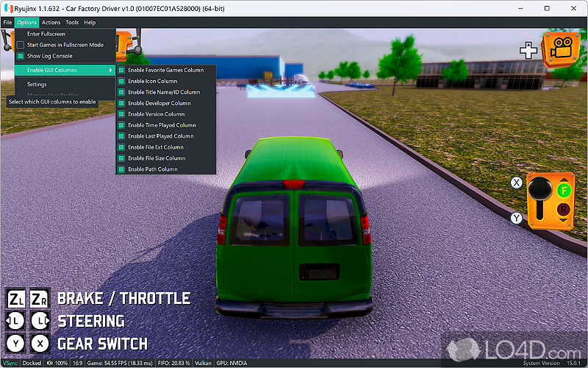Toggle Enable File Size Column checkbox
Image resolution: width=588 pixels, height=368 pixels.
[x=121, y=158]
